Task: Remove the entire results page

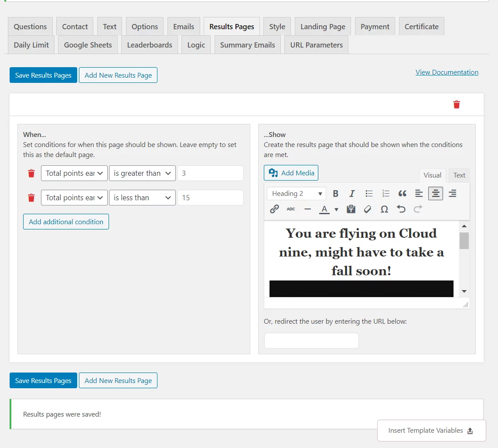Action: 457,104
